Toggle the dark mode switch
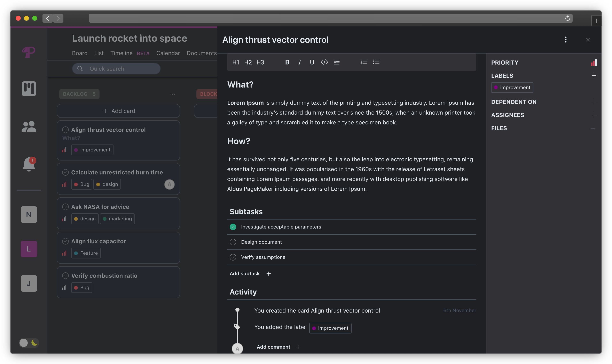 [x=29, y=343]
